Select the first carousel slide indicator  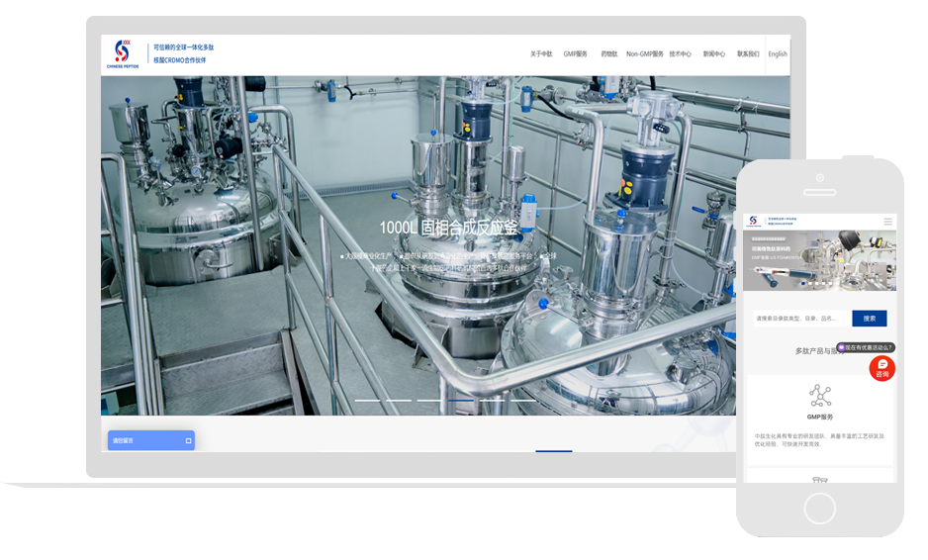click(x=367, y=400)
